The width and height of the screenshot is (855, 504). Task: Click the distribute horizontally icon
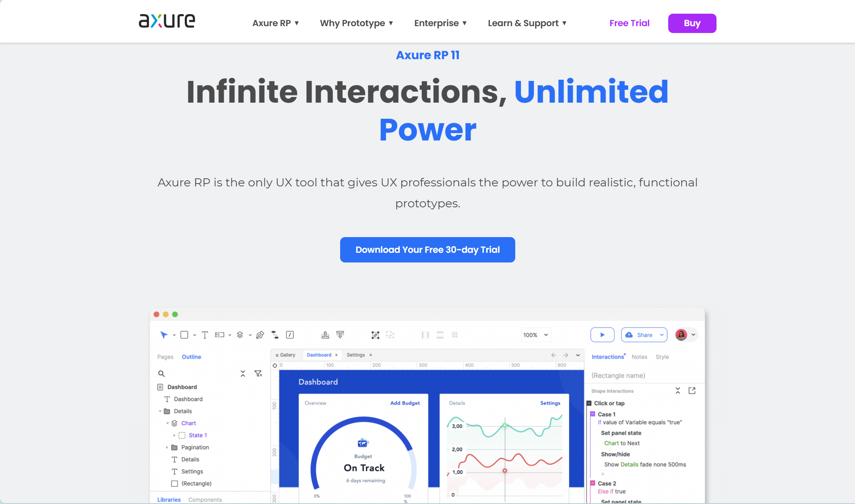coord(425,335)
